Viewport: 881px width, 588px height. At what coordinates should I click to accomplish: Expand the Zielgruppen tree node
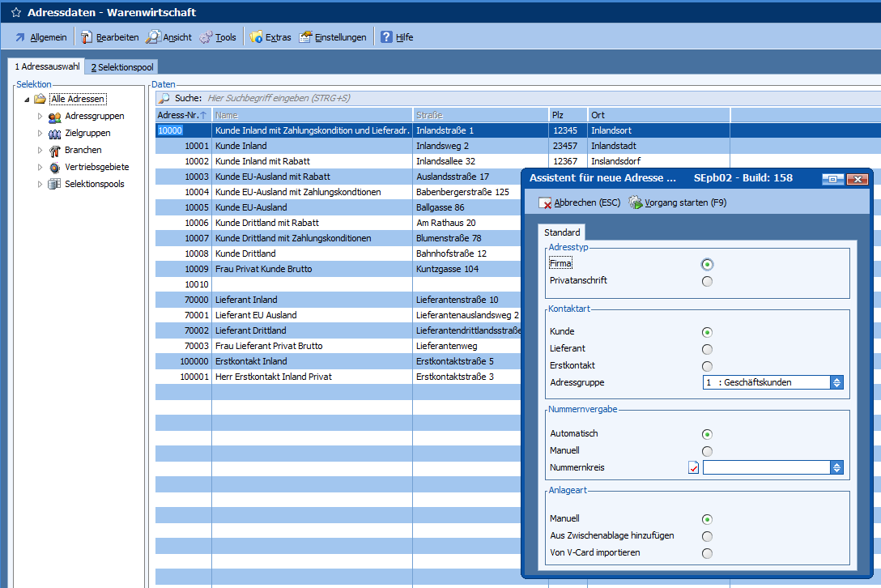pos(40,133)
